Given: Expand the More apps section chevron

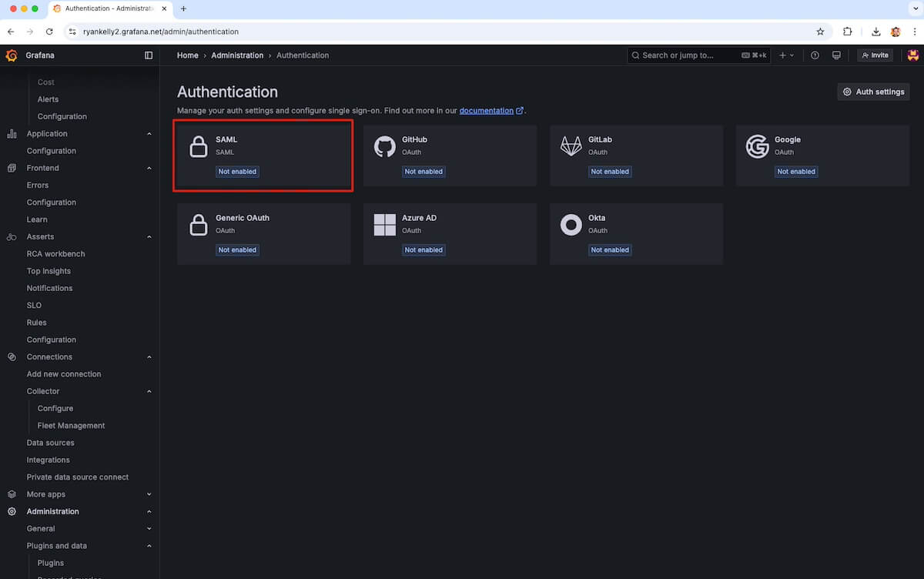Looking at the screenshot, I should click(149, 494).
